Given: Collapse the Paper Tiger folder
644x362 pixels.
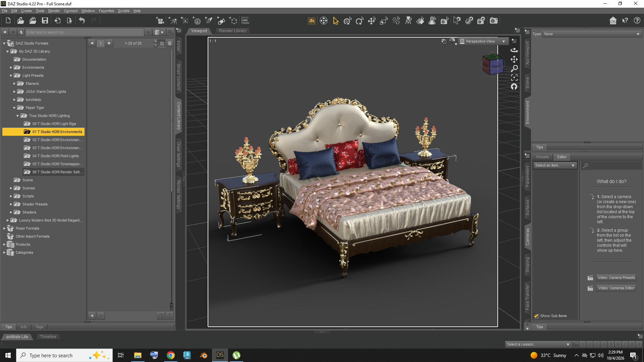Looking at the screenshot, I should click(14, 108).
